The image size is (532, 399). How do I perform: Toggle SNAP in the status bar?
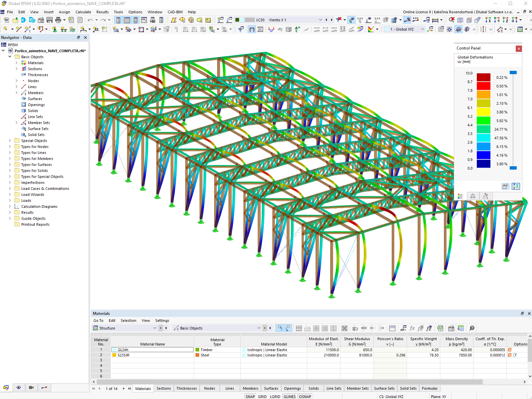pos(250,396)
